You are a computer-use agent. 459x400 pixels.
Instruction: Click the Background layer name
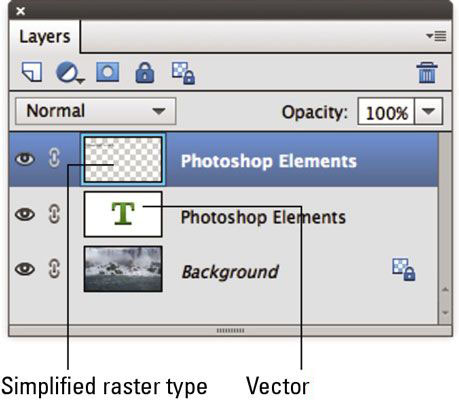click(230, 272)
